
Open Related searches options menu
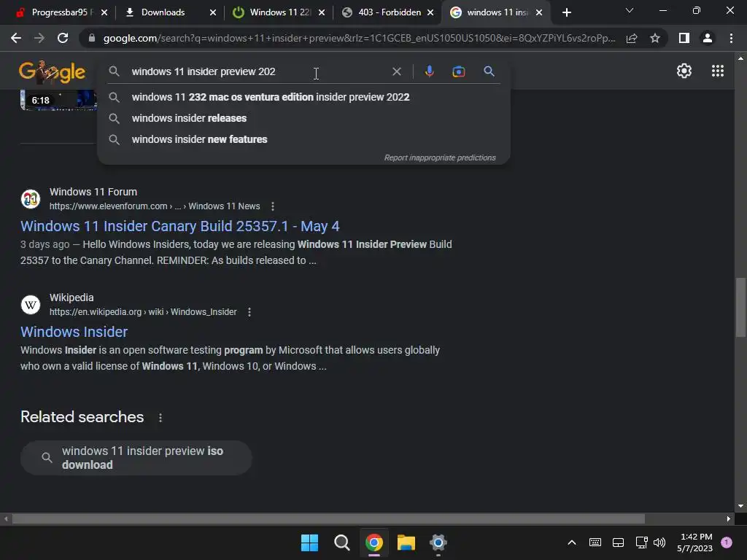coord(160,418)
